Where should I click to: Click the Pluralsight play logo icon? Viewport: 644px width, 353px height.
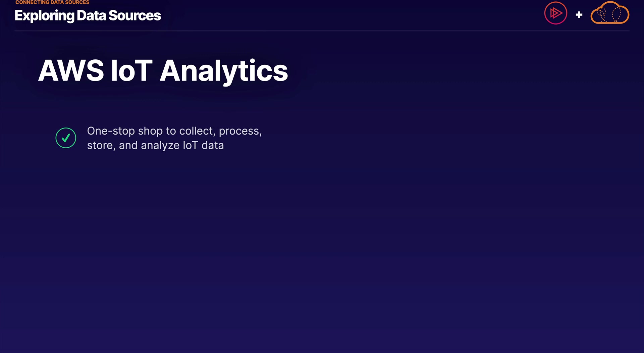555,13
